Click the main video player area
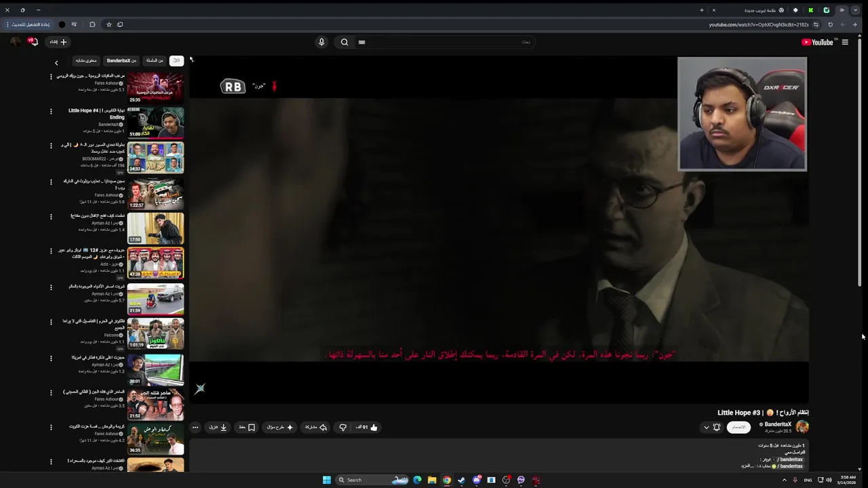 click(499, 229)
